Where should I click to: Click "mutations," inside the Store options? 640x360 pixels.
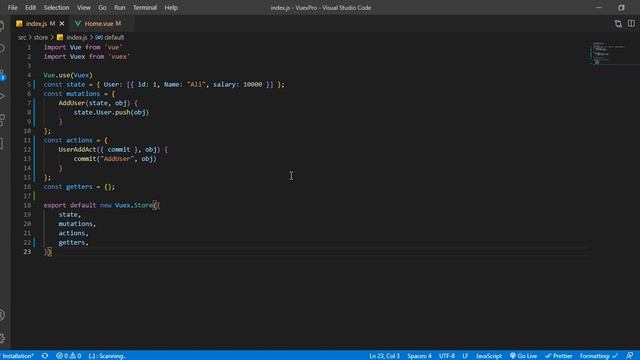coord(77,224)
